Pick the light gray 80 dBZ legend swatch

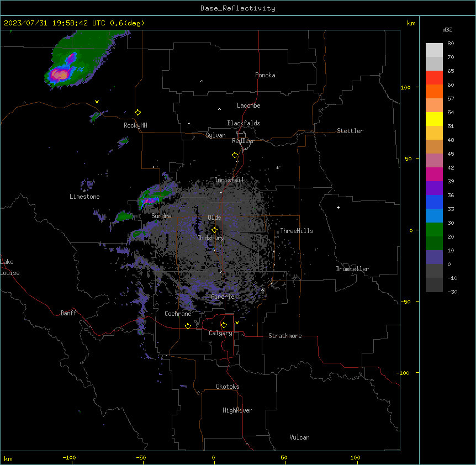tap(434, 50)
